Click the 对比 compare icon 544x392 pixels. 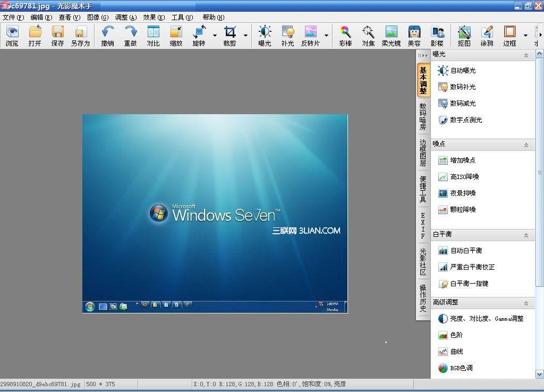154,36
